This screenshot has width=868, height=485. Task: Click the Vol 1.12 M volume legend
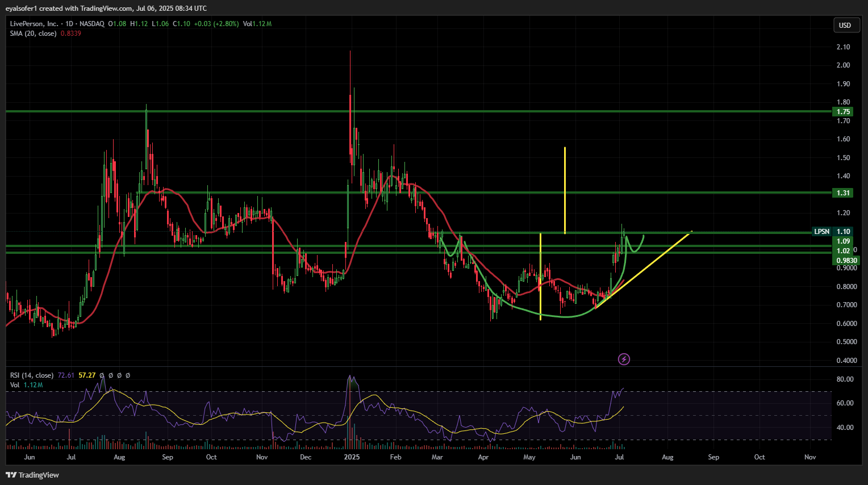click(26, 385)
